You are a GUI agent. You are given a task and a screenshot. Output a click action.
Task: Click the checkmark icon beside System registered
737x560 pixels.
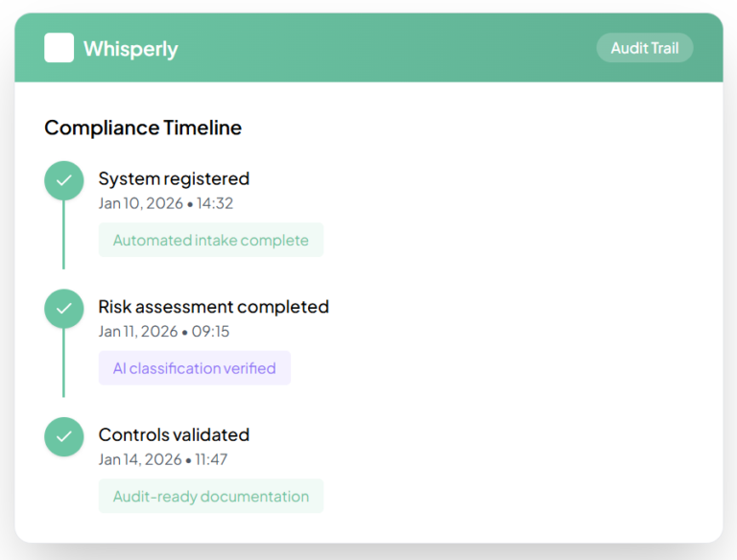click(x=64, y=180)
